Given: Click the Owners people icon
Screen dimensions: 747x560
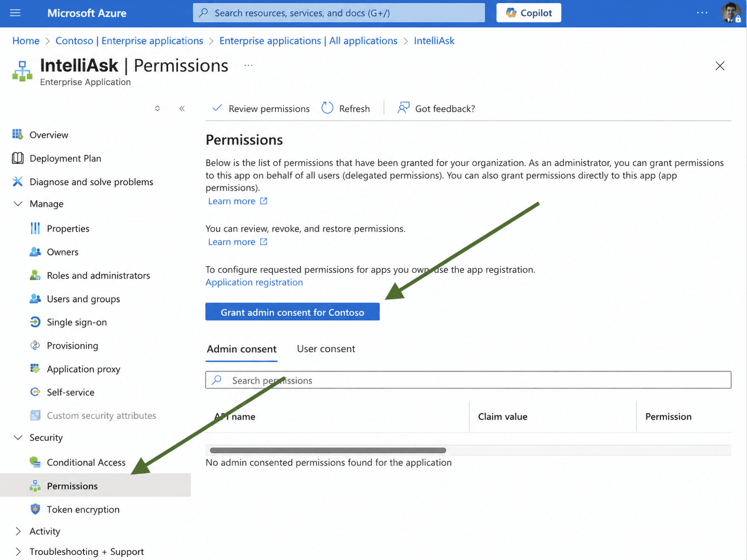Looking at the screenshot, I should click(x=35, y=252).
